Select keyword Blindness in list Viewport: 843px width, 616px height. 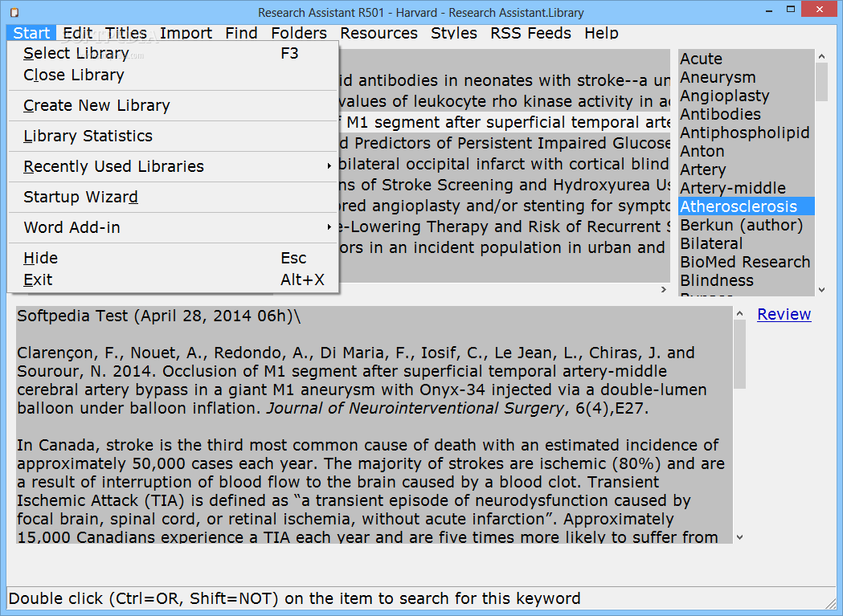click(x=747, y=280)
